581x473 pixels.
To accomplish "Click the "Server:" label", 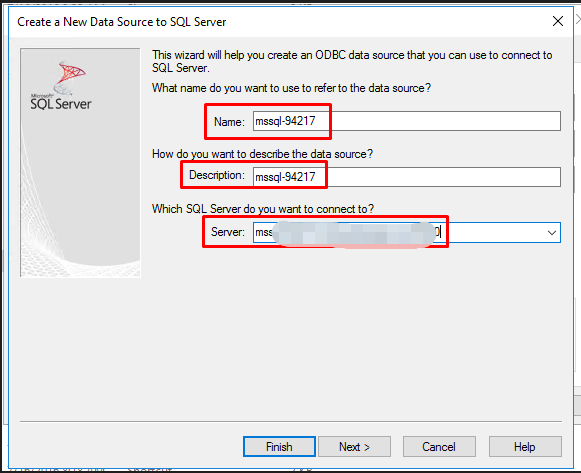I will (x=228, y=232).
